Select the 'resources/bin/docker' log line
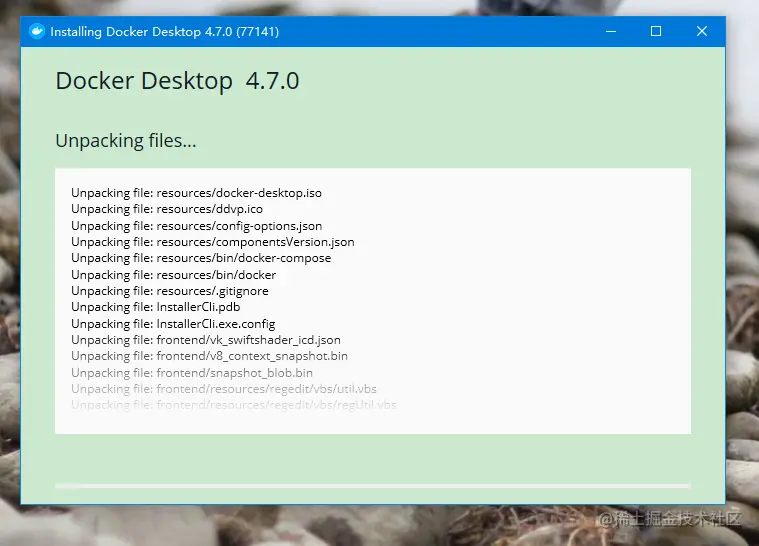The height and width of the screenshot is (546, 759). tap(173, 275)
